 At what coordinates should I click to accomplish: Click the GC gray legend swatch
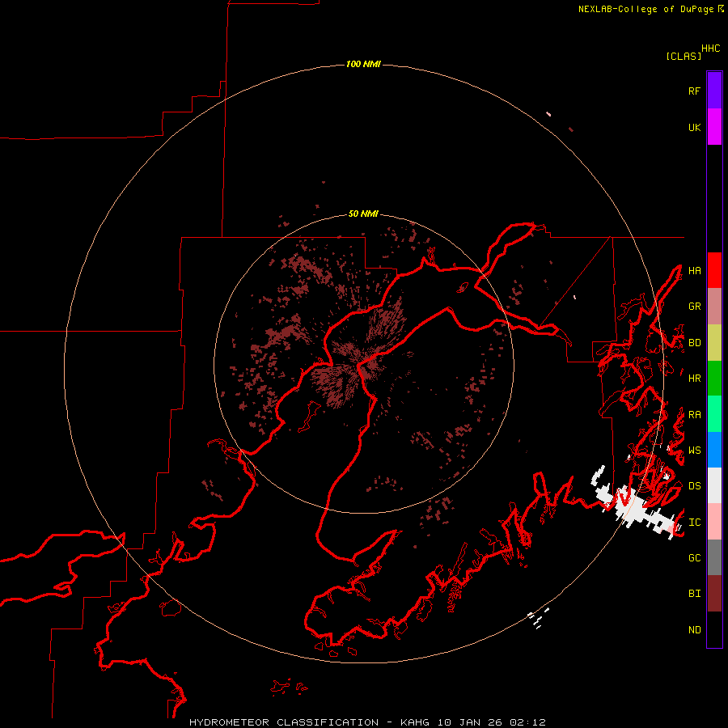click(x=714, y=557)
